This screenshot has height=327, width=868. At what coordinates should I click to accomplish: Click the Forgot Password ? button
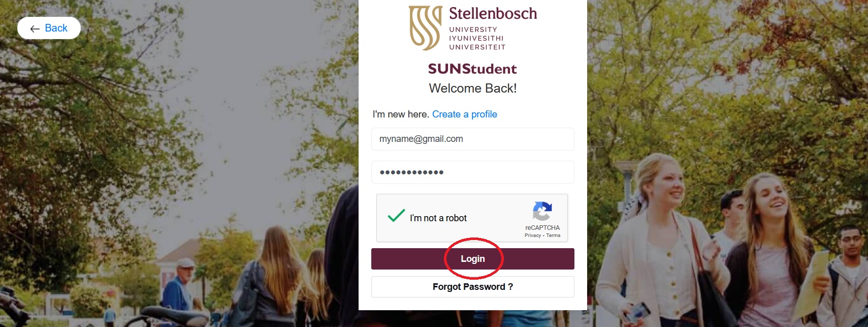[472, 287]
